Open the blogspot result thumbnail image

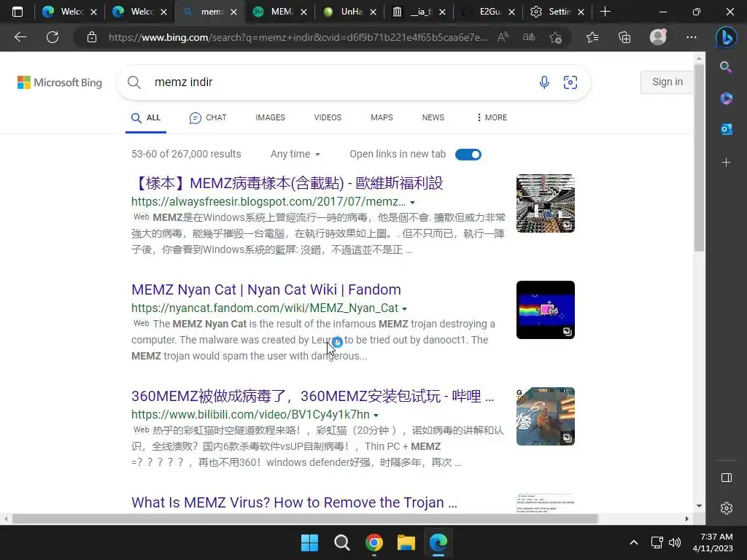(546, 203)
